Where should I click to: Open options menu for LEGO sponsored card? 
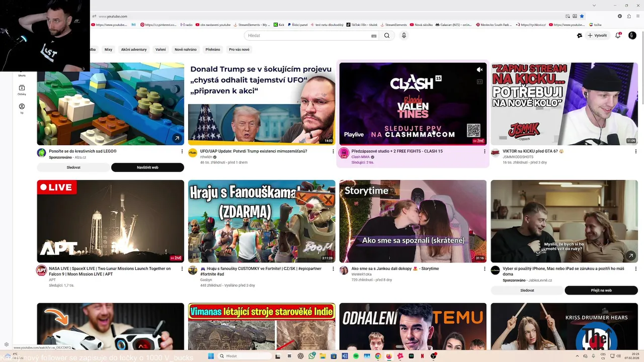pos(182,151)
